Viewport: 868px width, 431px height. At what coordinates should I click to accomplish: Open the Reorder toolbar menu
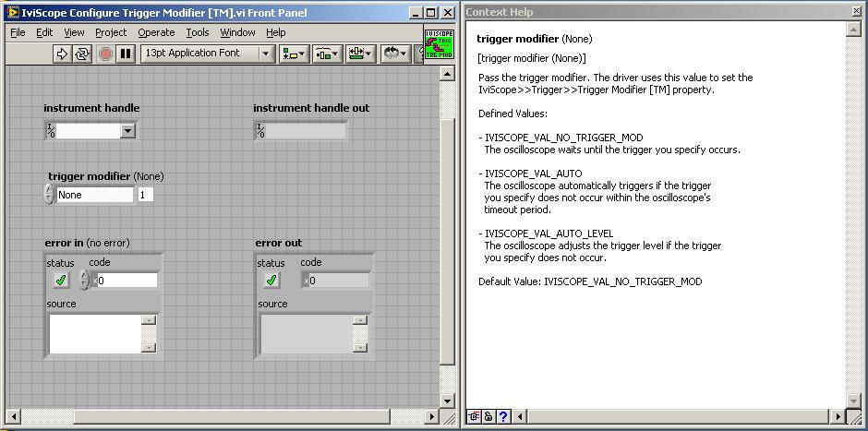395,54
